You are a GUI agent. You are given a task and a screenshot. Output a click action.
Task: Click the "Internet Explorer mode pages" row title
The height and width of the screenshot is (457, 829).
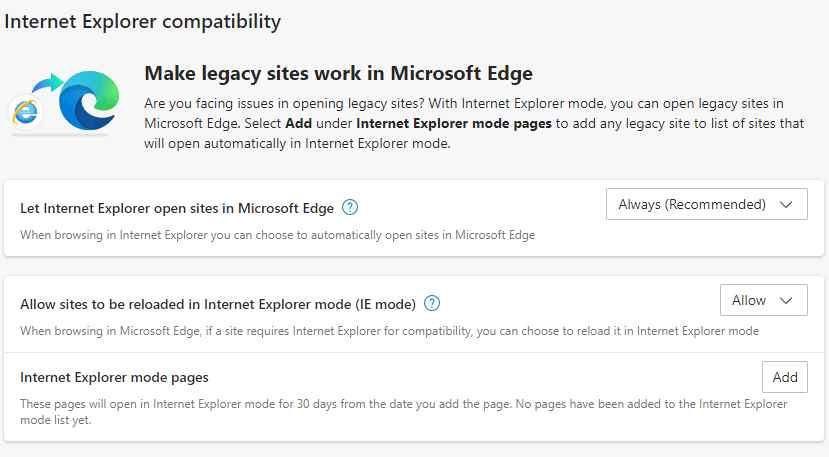pyautogui.click(x=114, y=378)
